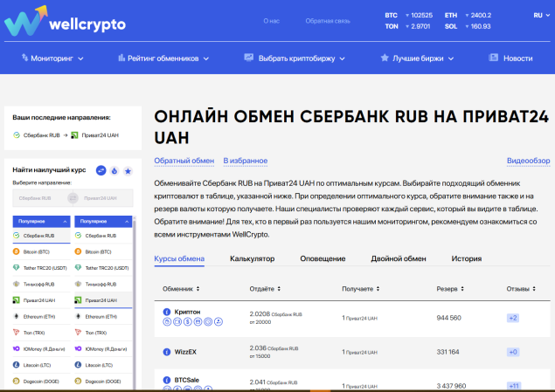Click Обратный обмен link

[x=184, y=161]
